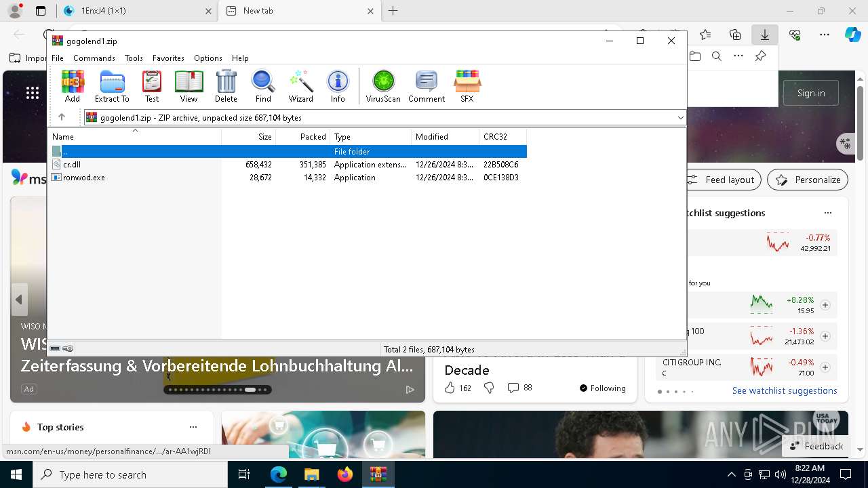Expand the archive path dropdown
868x488 pixels.
(x=680, y=117)
